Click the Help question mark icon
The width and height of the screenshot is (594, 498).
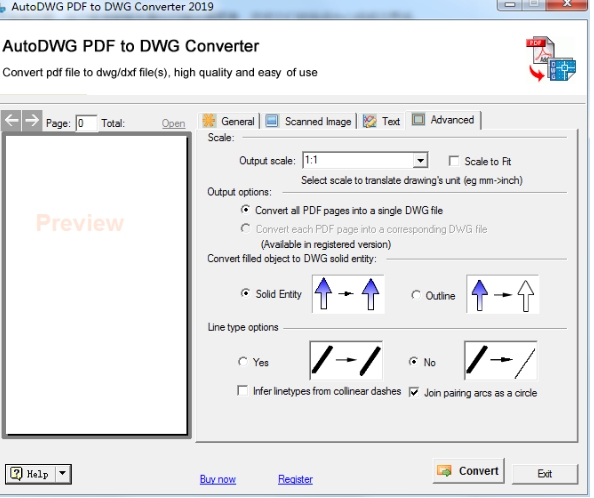pos(16,474)
